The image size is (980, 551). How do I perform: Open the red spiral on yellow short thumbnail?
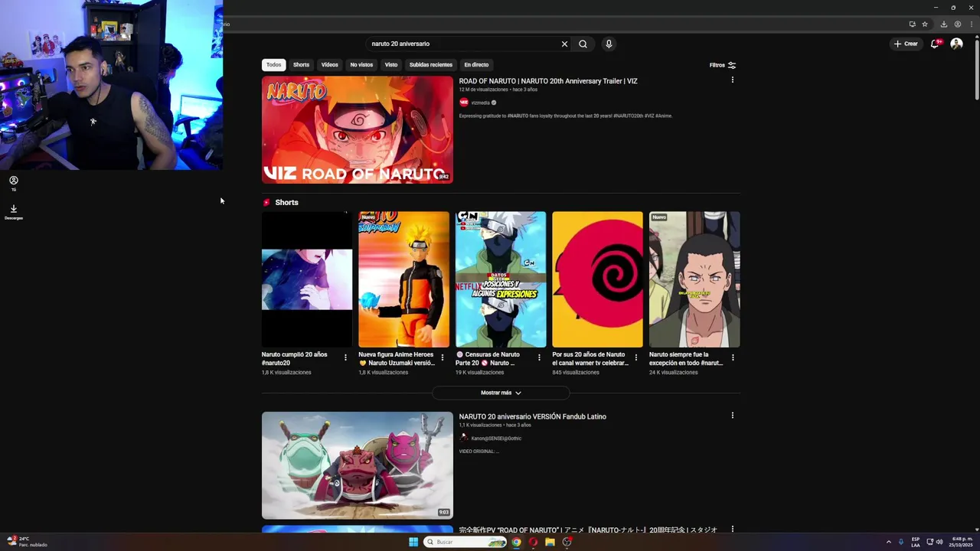[597, 279]
